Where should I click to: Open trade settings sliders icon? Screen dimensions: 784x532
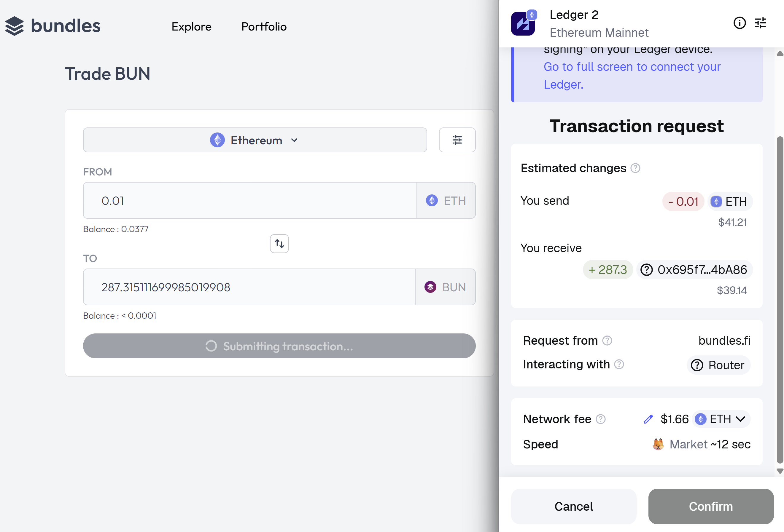point(457,140)
